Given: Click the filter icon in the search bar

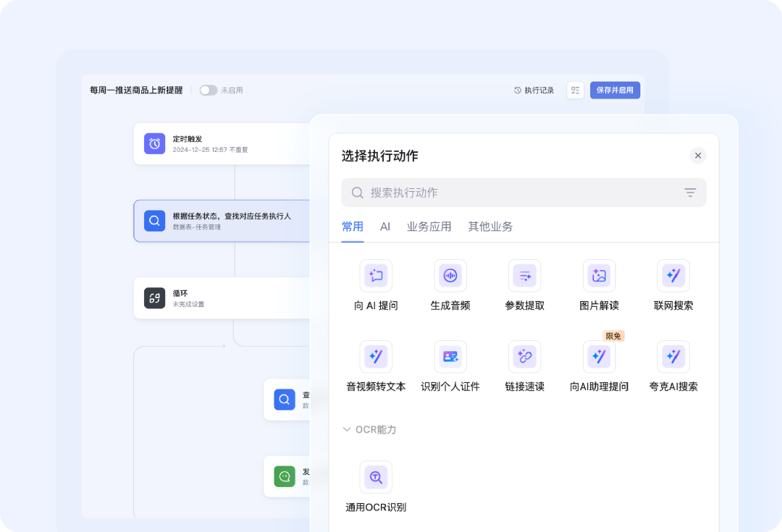Looking at the screenshot, I should point(689,193).
